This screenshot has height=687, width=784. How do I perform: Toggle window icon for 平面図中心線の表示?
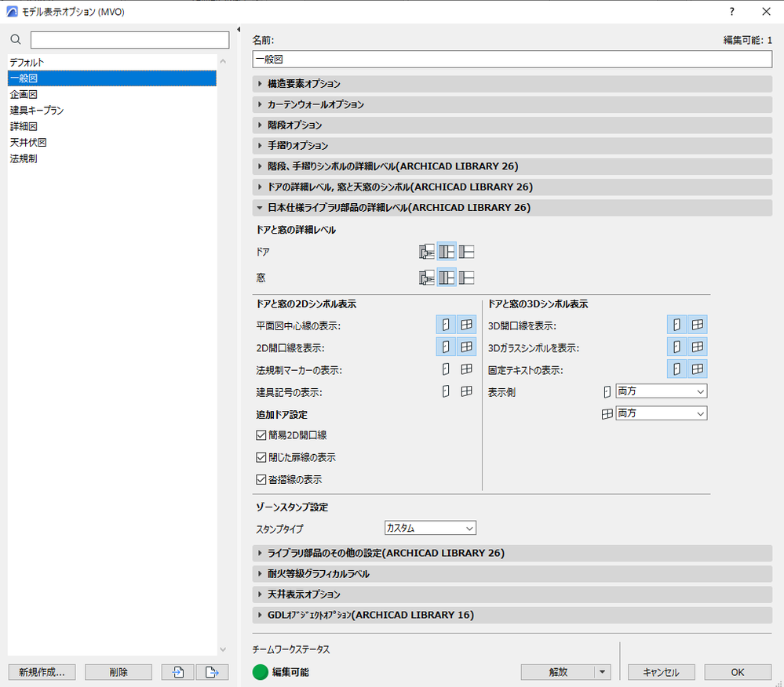[466, 325]
